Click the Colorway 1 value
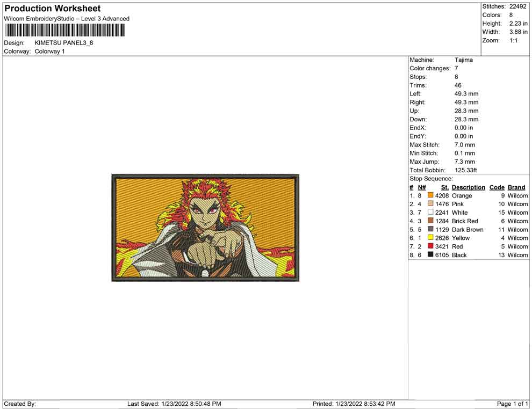 (49, 52)
